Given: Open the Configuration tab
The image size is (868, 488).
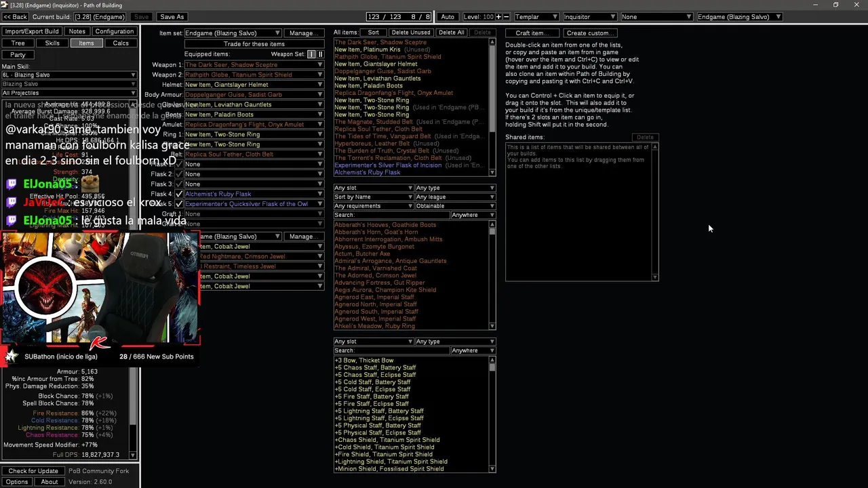Looking at the screenshot, I should coord(115,31).
